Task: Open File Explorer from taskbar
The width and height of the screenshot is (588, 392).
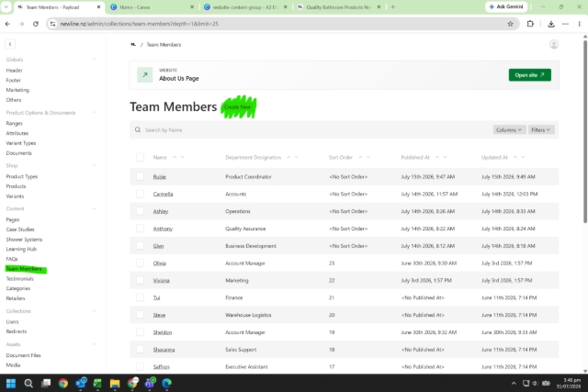Action: 115,383
